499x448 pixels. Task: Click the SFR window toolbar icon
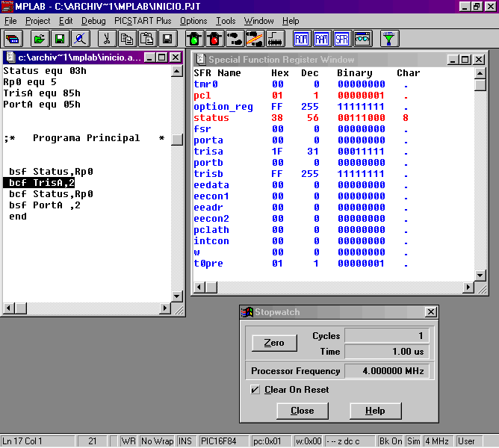[x=342, y=39]
